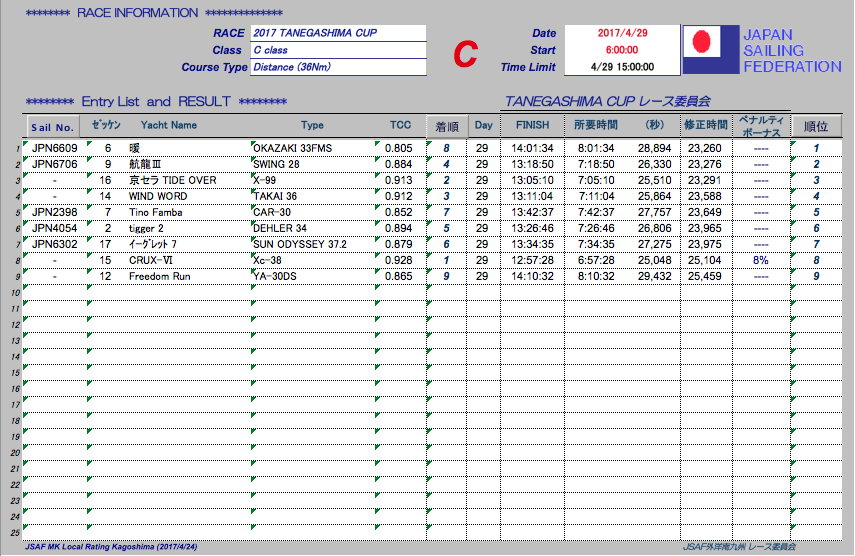Click the 着順 column header

tap(447, 126)
